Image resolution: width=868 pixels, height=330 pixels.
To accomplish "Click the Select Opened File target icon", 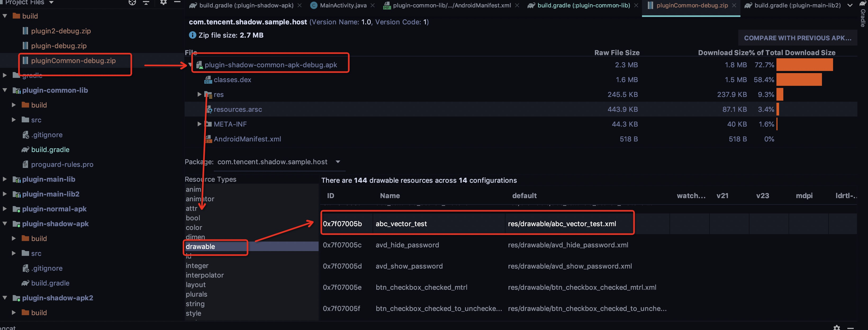I will [x=132, y=2].
